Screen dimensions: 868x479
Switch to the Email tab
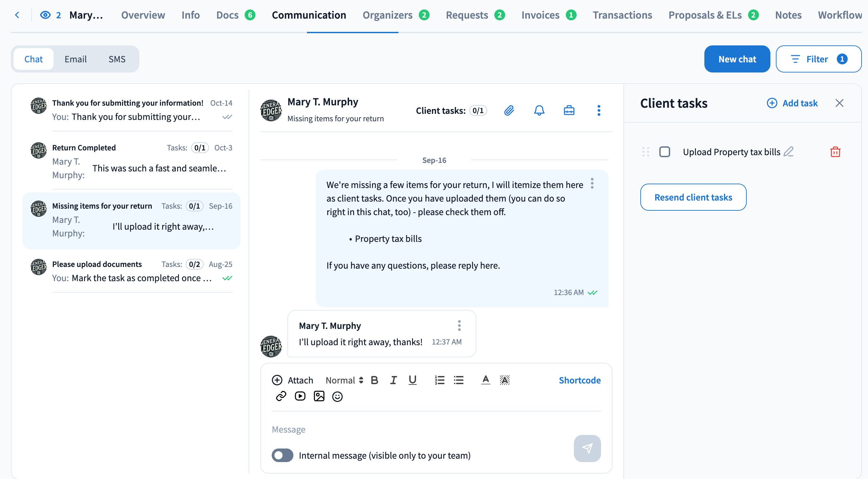click(x=76, y=59)
